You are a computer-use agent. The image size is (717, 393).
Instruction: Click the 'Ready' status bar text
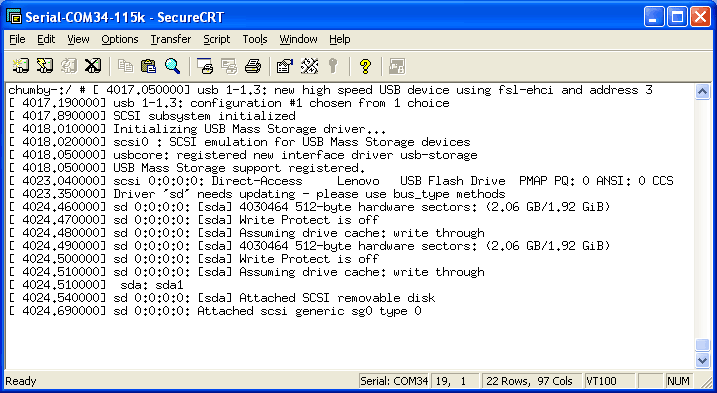21,381
